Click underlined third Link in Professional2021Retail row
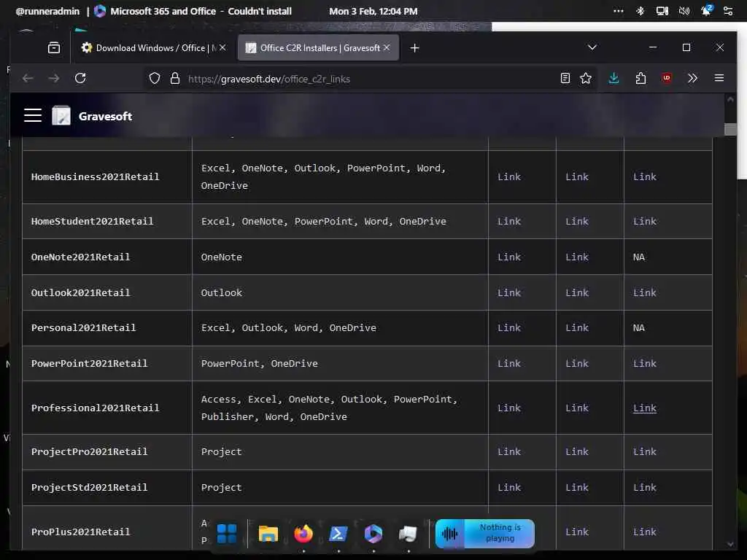747x560 pixels. coord(644,408)
